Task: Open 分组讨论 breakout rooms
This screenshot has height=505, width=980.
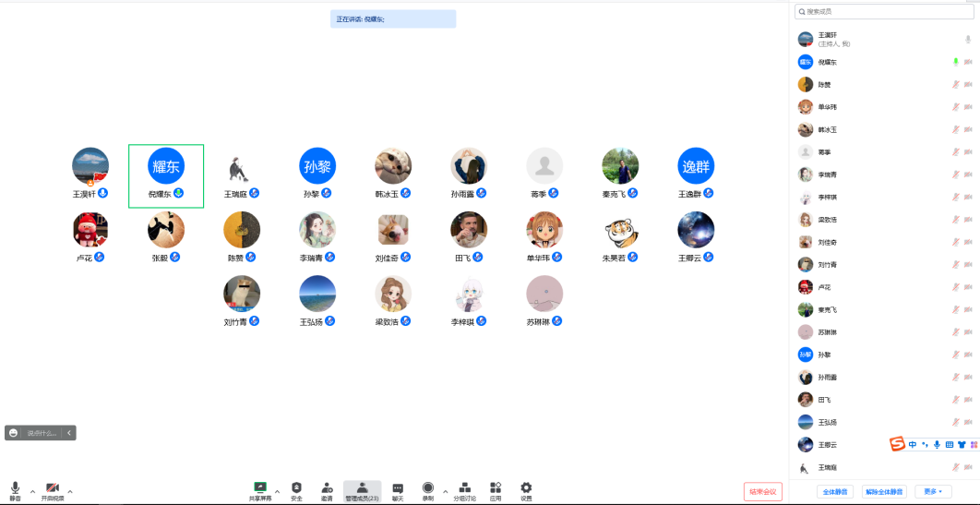Action: 465,487
